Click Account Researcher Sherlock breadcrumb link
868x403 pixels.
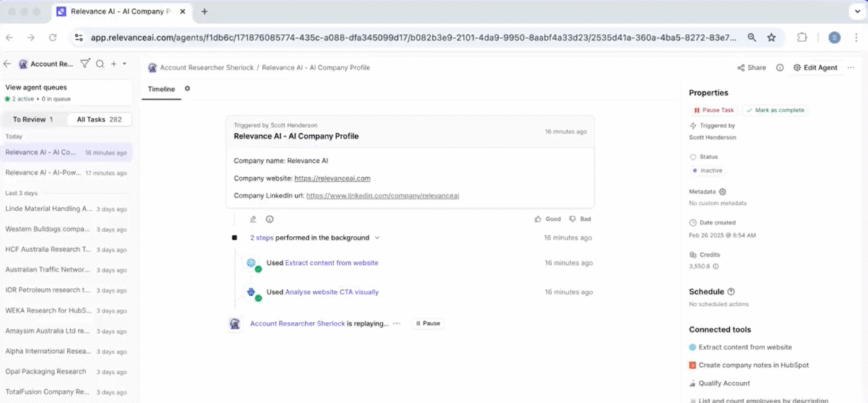[207, 67]
